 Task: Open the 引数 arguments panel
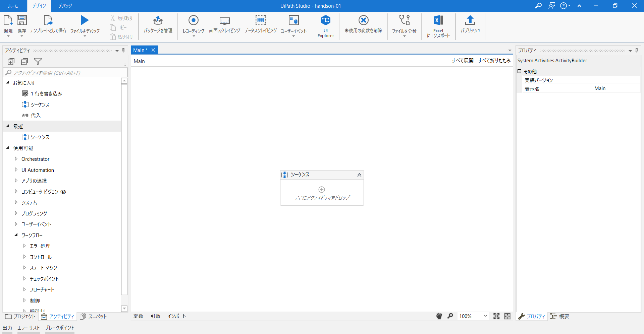(x=155, y=316)
